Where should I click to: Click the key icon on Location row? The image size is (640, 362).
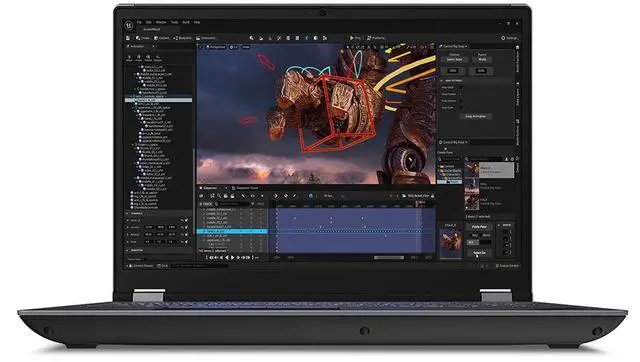(186, 227)
